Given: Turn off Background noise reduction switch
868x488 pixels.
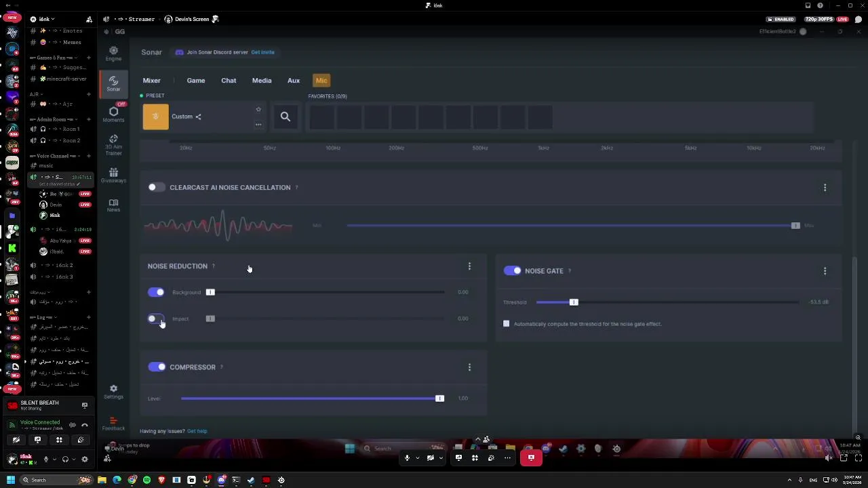Looking at the screenshot, I should [156, 292].
